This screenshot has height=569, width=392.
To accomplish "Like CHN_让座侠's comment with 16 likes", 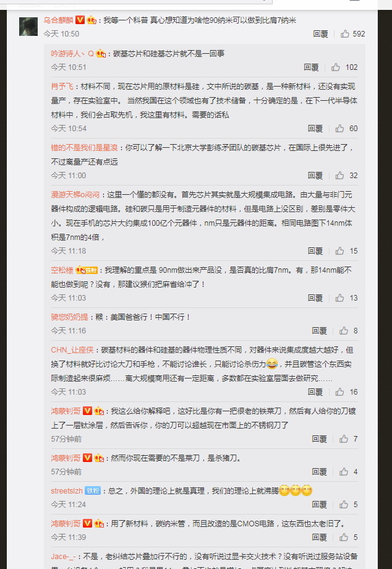I will point(339,392).
